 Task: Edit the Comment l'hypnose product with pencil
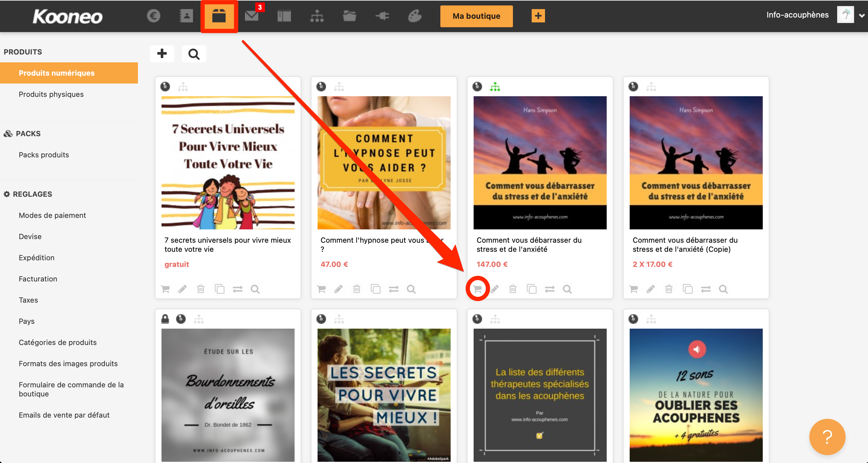[x=339, y=289]
